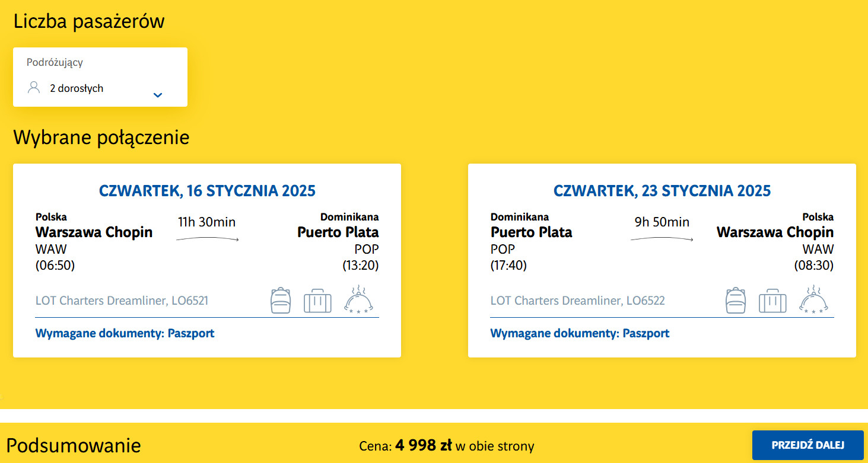Expand passengers with the blue chevron
Viewport: 868px width, 463px height.
pos(158,95)
